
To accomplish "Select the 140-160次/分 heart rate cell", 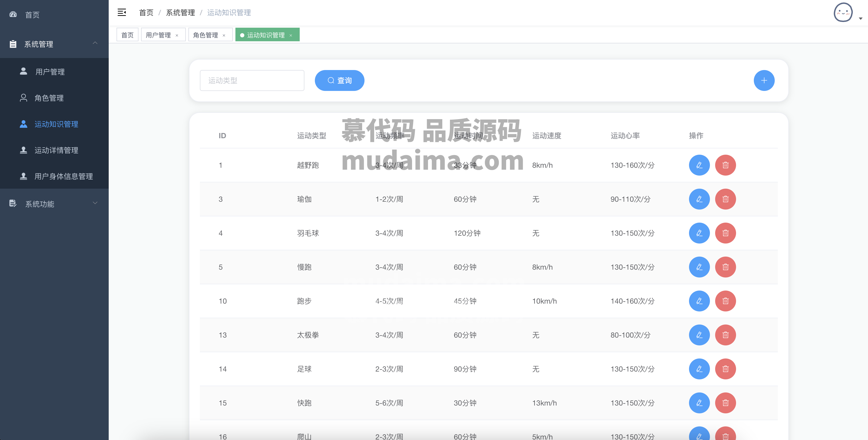I will [633, 301].
